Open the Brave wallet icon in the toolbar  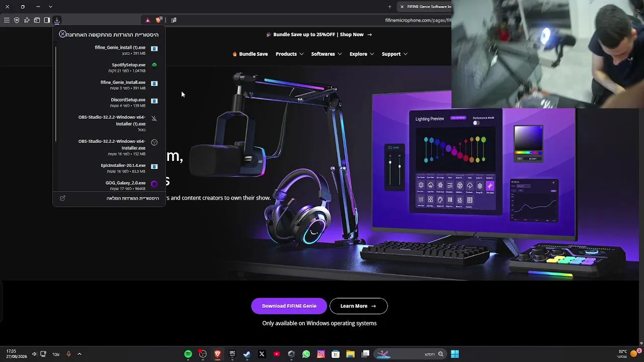coord(37,20)
